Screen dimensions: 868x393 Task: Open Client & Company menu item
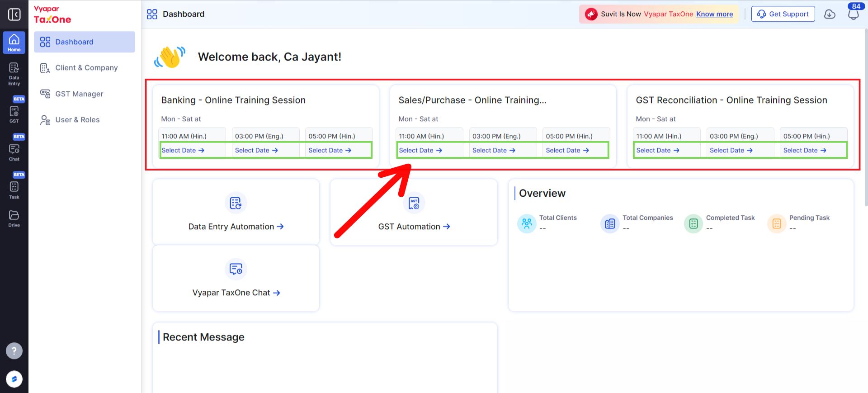[85, 68]
